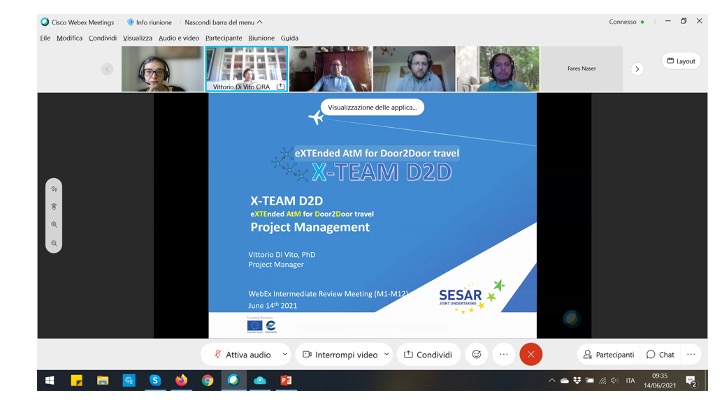Viewport: 720px width, 405px height.
Task: Open the Partecipante menu
Action: [224, 38]
